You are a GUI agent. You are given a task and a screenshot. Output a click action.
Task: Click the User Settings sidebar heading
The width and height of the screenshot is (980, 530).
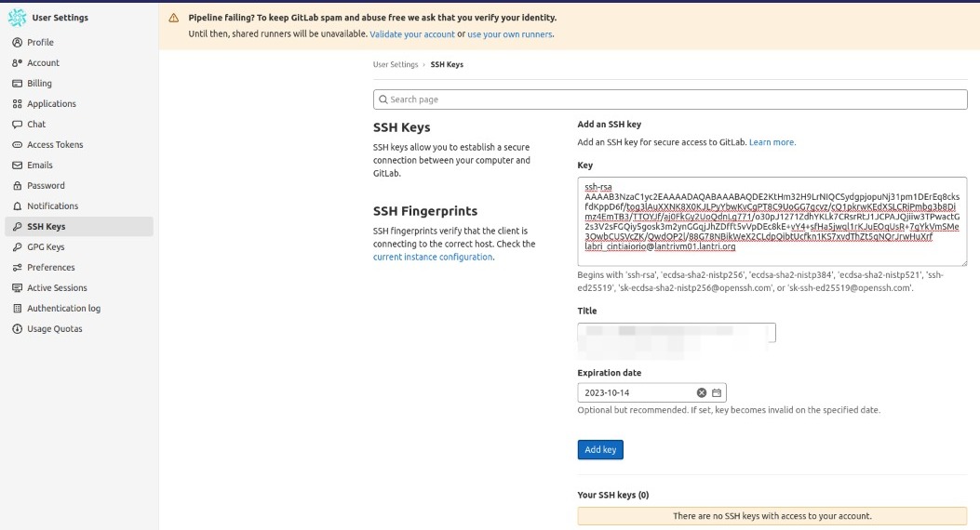tap(60, 18)
